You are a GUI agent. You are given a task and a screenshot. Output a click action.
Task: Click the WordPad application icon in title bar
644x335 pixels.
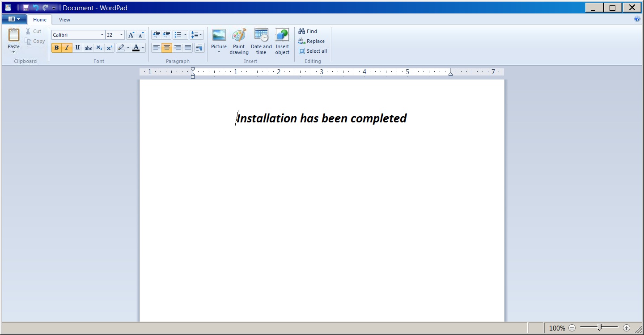(8, 8)
